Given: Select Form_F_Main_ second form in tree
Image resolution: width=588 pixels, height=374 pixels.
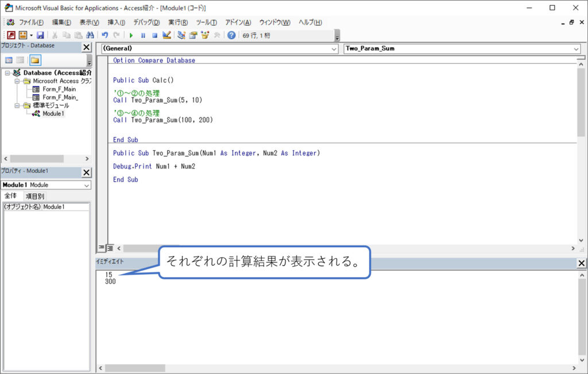Looking at the screenshot, I should point(60,98).
